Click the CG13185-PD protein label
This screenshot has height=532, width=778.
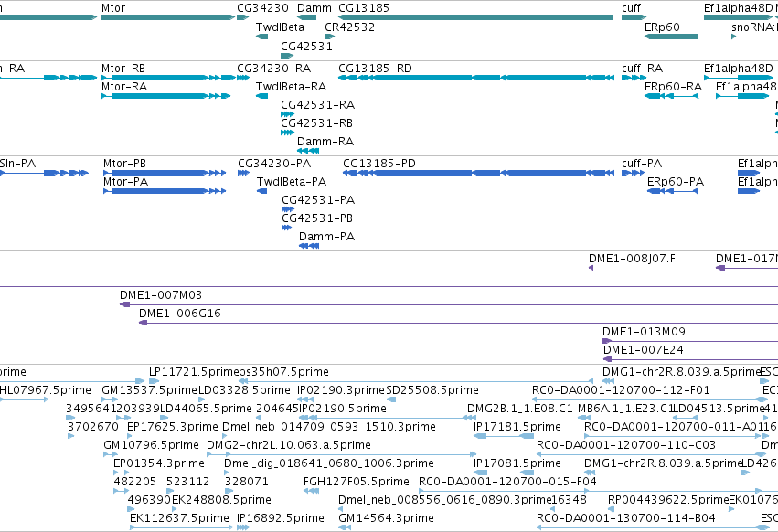[x=379, y=164]
